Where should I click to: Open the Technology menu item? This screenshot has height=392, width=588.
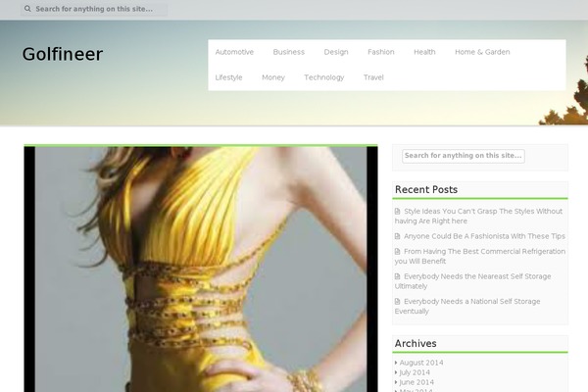324,77
